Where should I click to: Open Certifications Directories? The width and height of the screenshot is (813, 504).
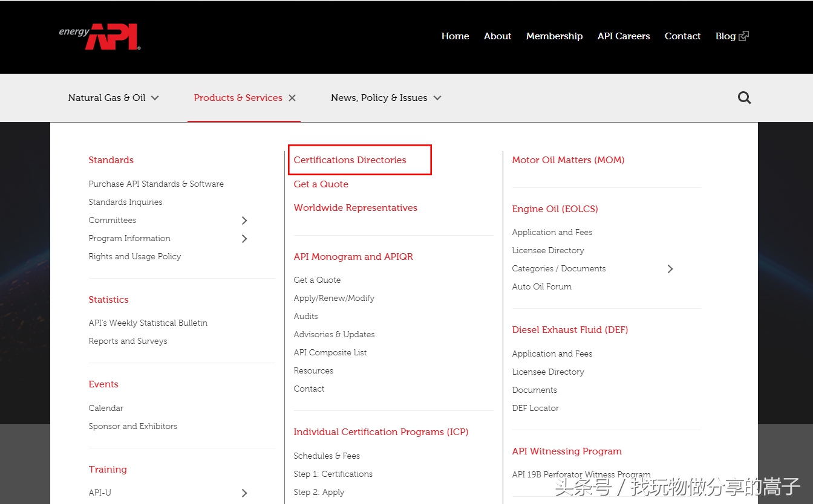point(350,160)
